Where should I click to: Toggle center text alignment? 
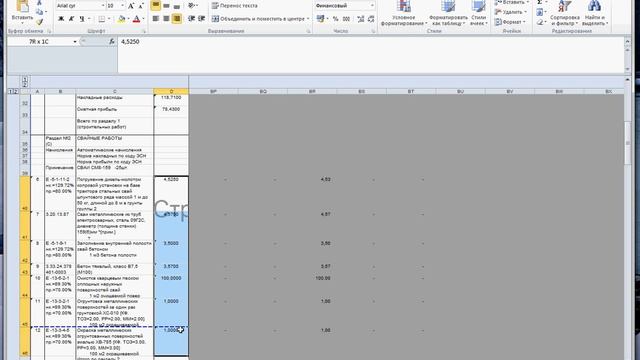166,19
